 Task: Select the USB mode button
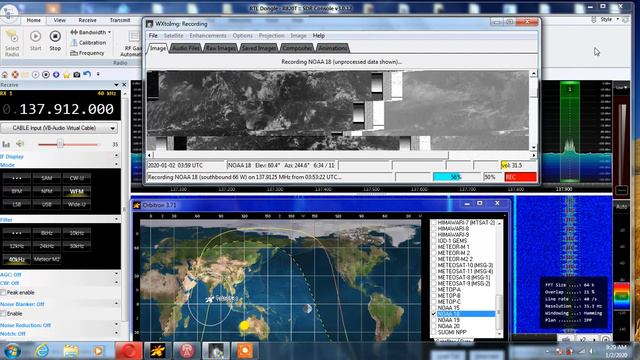47,204
